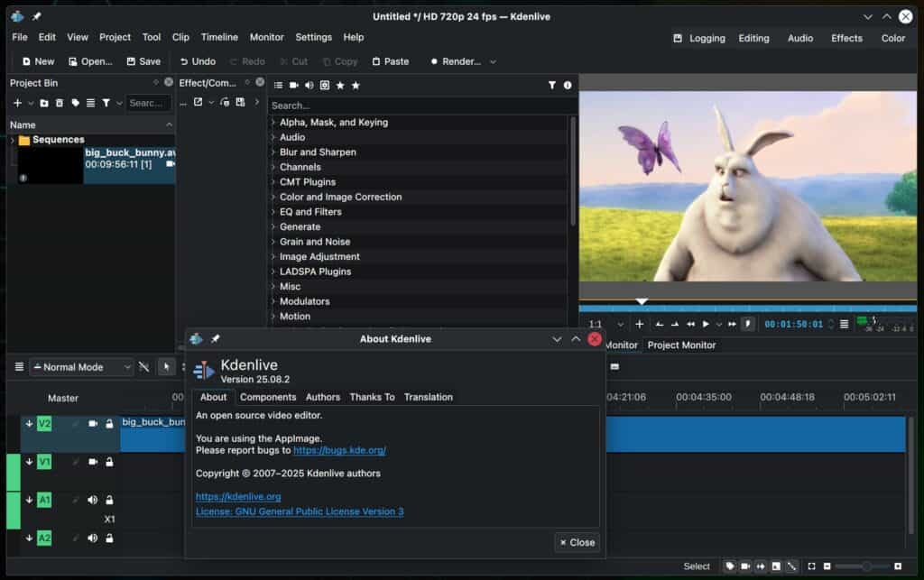Open the Timeline menu
This screenshot has width=924, height=580.
[x=219, y=37]
